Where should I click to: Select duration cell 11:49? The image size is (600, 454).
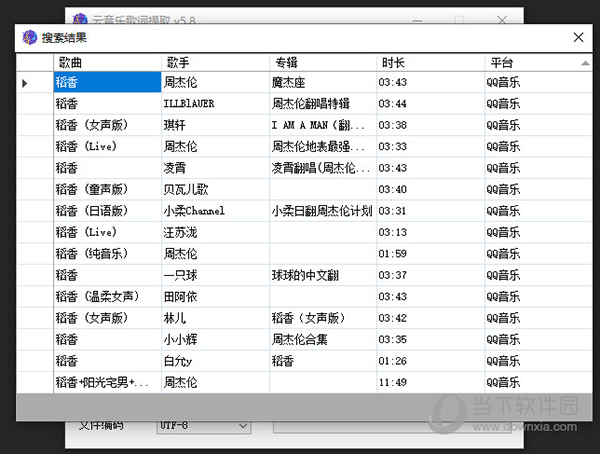click(x=430, y=382)
